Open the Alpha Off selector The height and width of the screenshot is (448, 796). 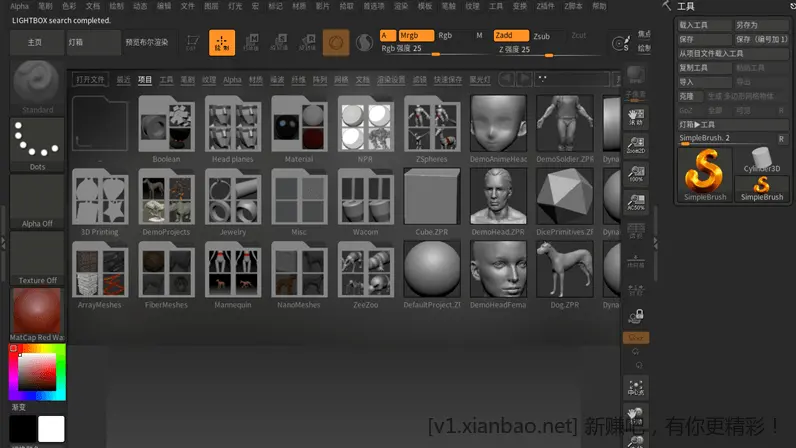[37, 202]
